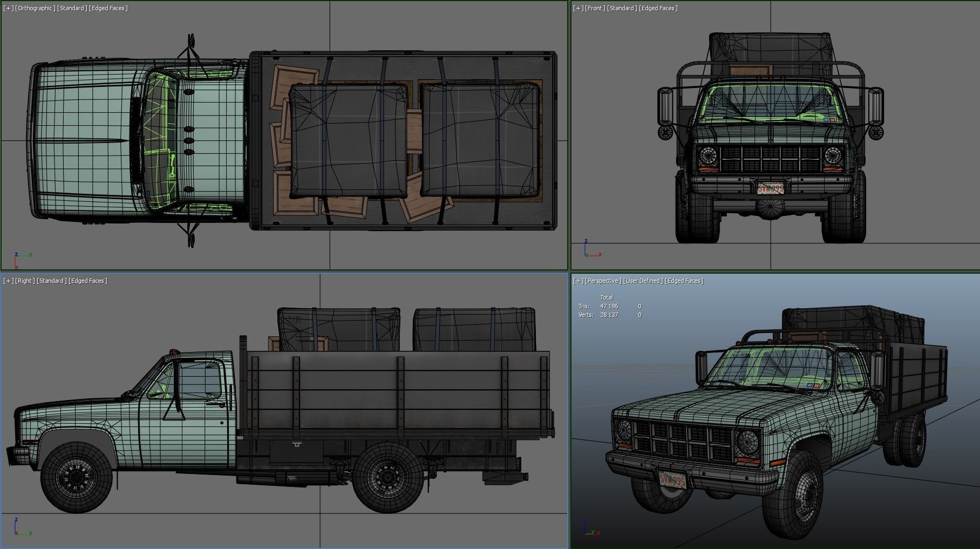Click the 'Tris:' statistics label
The image size is (980, 549).
tap(584, 306)
